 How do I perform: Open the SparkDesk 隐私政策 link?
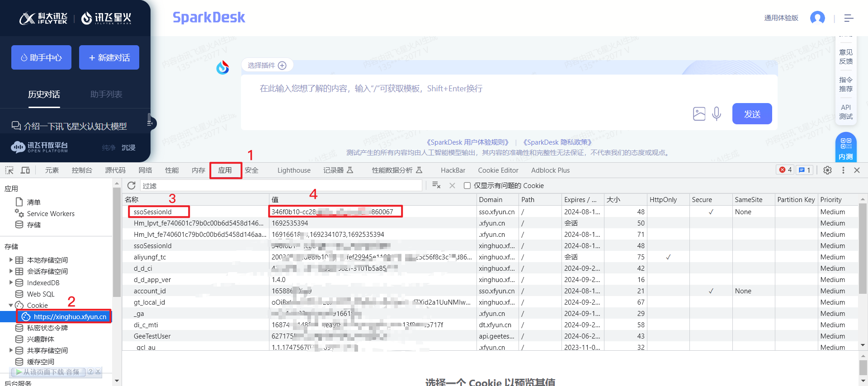click(x=557, y=142)
